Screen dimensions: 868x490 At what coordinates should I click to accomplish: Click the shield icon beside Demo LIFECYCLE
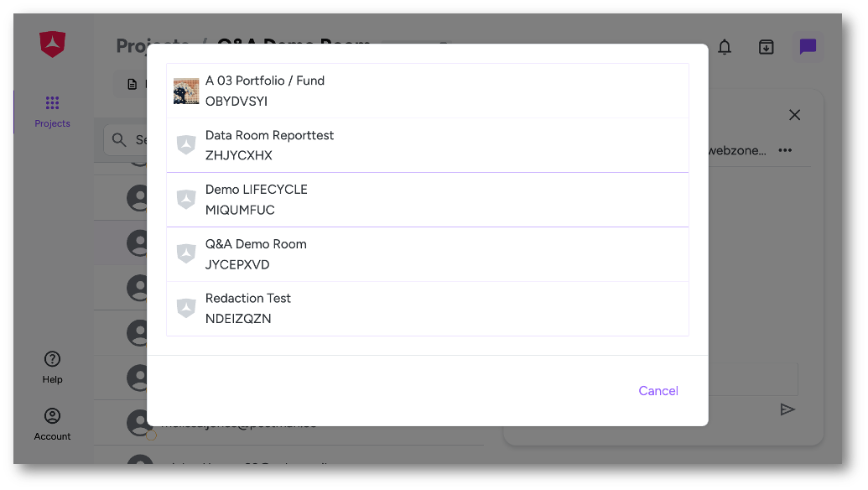[x=186, y=200]
